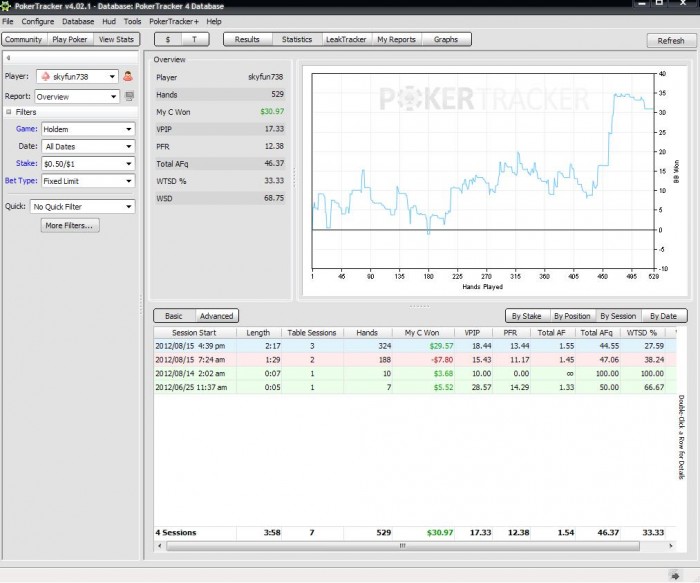Click the player profile icon next to skyfun738
The width and height of the screenshot is (700, 583).
(x=128, y=76)
